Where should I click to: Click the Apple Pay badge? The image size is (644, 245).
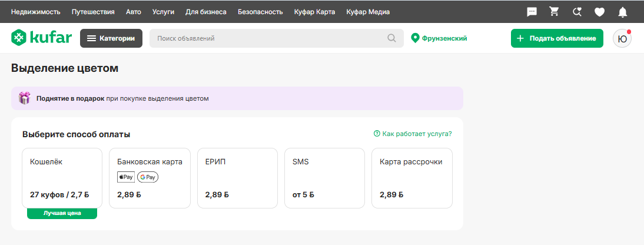(125, 177)
